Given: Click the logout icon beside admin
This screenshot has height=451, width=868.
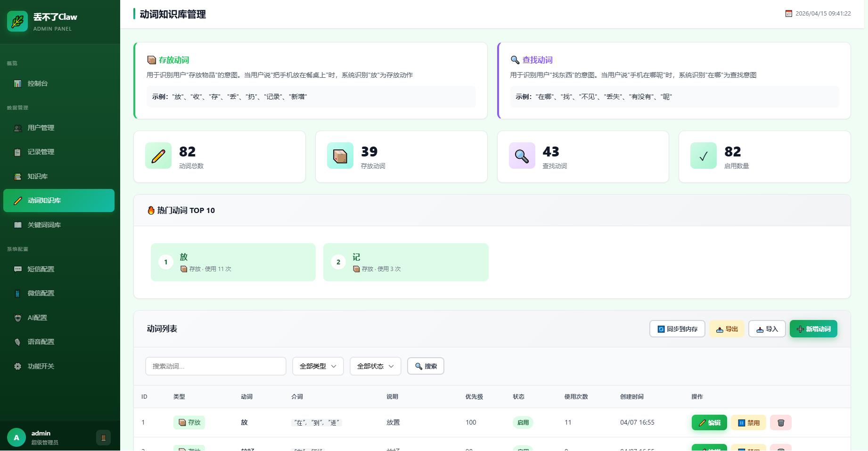Looking at the screenshot, I should point(103,437).
